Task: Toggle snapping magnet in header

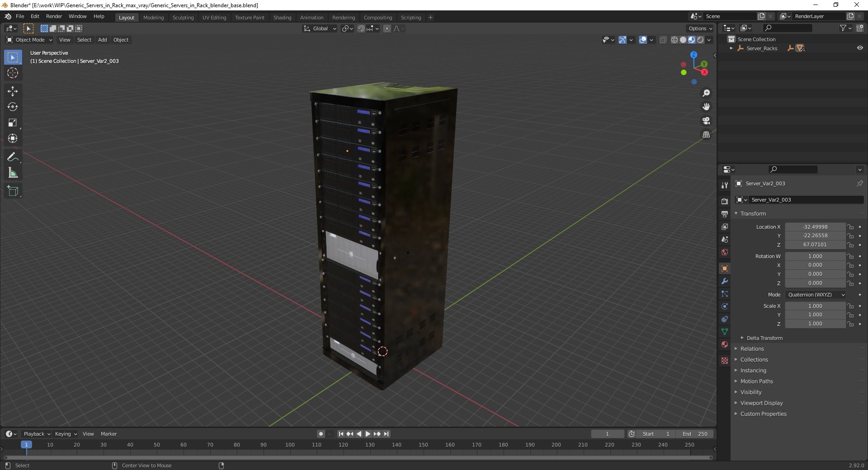Action: tap(361, 28)
